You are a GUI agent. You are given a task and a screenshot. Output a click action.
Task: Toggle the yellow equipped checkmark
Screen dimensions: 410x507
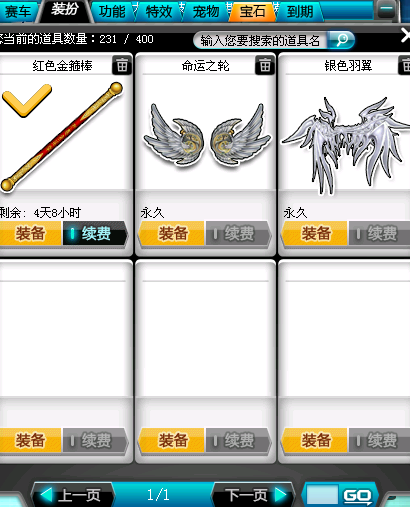click(x=27, y=100)
